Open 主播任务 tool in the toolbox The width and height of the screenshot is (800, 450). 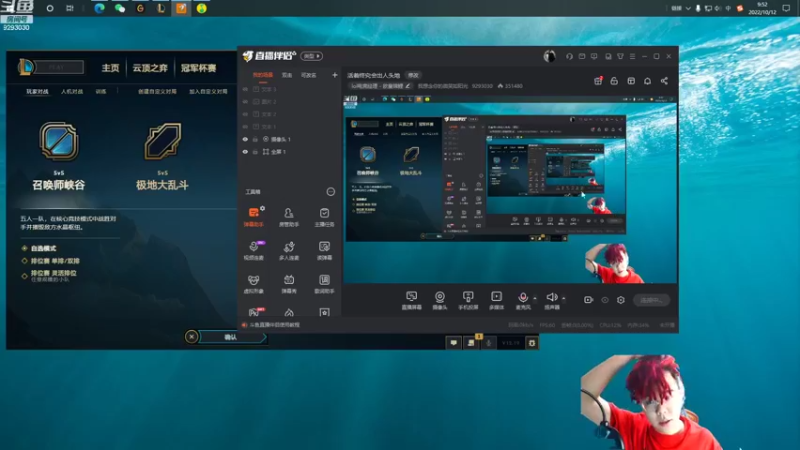324,216
